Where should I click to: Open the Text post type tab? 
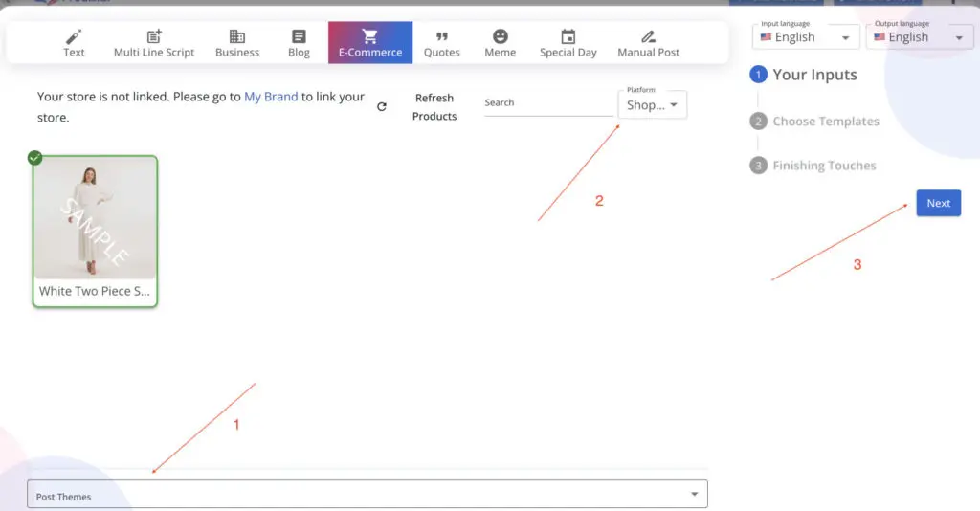(x=74, y=42)
